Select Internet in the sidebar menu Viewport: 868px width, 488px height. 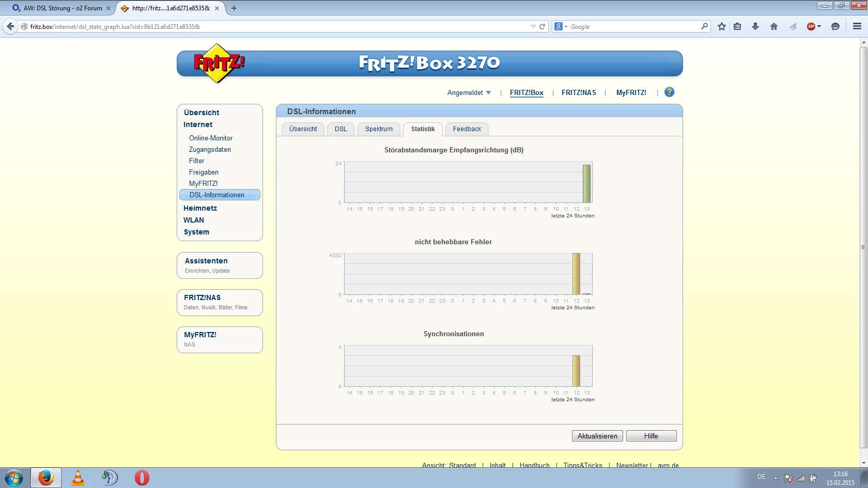click(198, 124)
